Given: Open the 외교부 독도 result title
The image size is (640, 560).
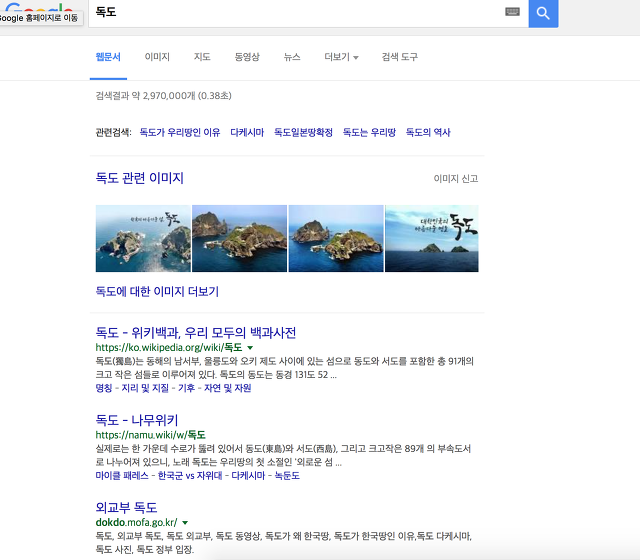Looking at the screenshot, I should 126,507.
